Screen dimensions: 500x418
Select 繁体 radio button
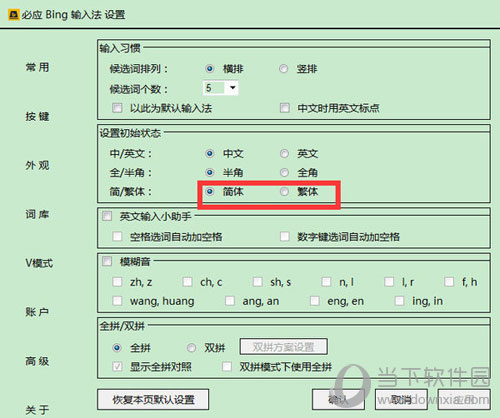click(284, 192)
